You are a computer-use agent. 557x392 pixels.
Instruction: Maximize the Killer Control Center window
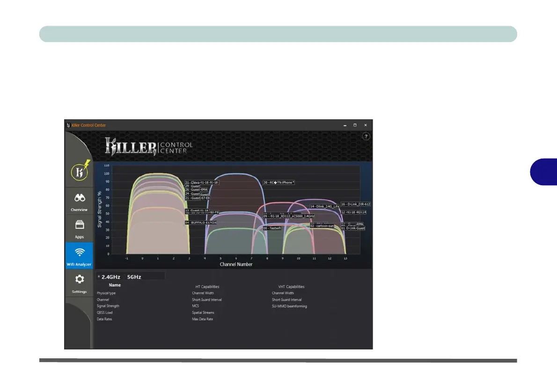pyautogui.click(x=355, y=125)
